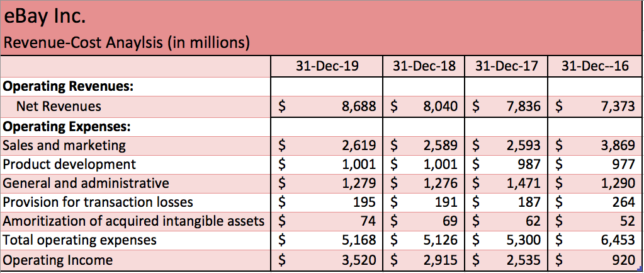
Task: Select the Amortization of acquired intangible assets label
Action: (x=134, y=221)
